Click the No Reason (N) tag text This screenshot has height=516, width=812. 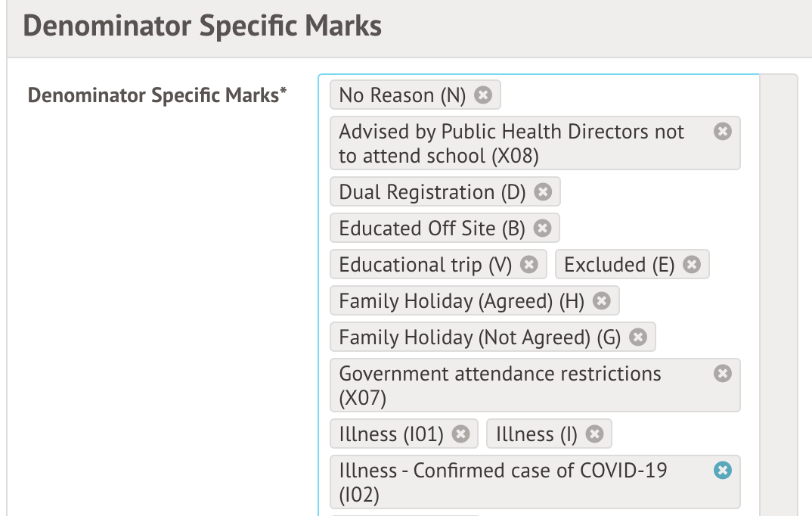pos(402,95)
